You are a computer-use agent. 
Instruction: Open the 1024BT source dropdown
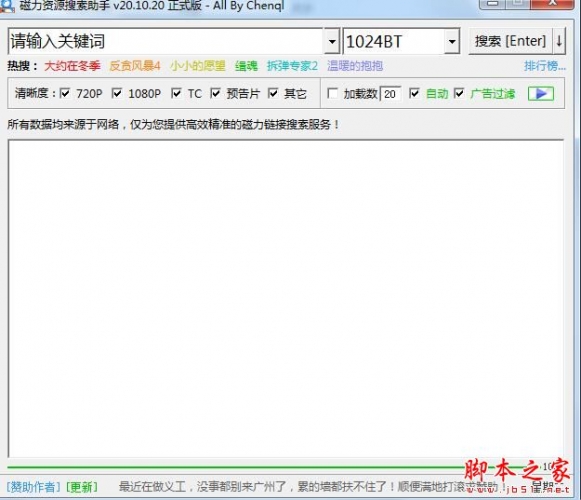click(x=452, y=41)
